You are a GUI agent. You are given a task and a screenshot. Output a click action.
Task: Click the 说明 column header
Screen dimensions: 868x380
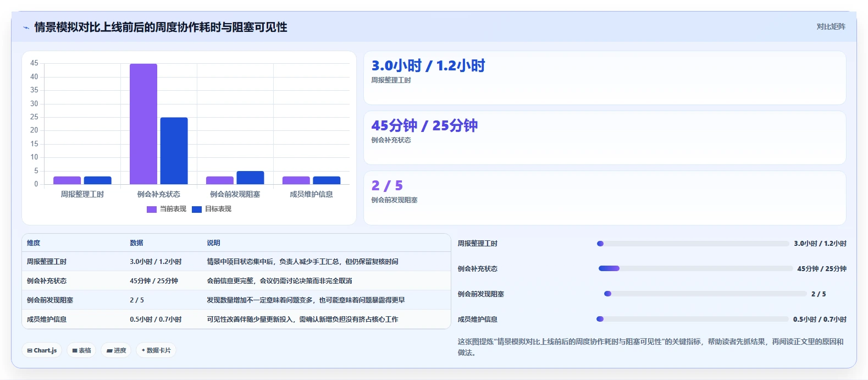point(213,243)
